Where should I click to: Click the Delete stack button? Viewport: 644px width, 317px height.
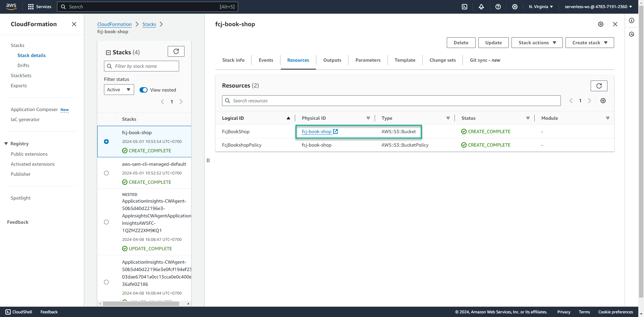[x=461, y=43]
